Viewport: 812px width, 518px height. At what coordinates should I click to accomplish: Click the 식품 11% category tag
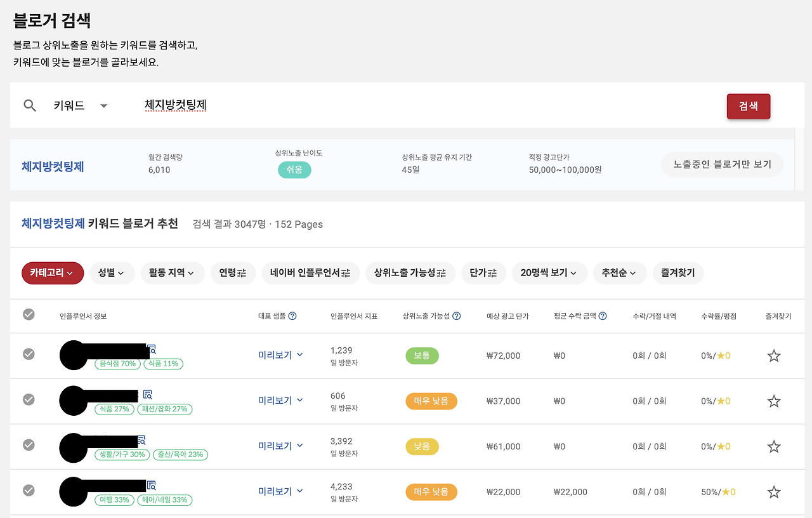(x=163, y=364)
